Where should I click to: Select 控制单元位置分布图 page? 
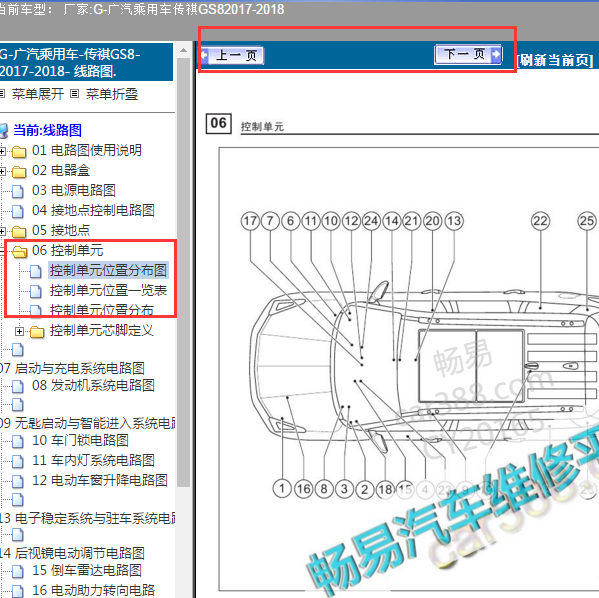[108, 270]
